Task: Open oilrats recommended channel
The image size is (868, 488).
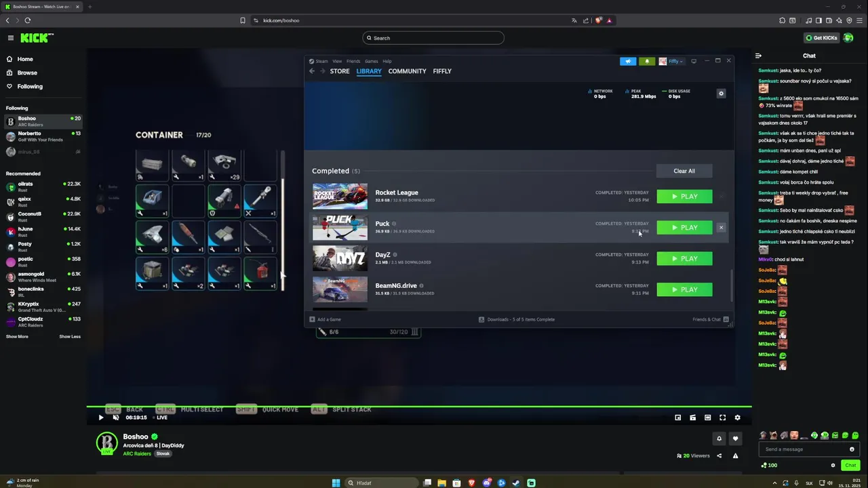Action: [43, 187]
